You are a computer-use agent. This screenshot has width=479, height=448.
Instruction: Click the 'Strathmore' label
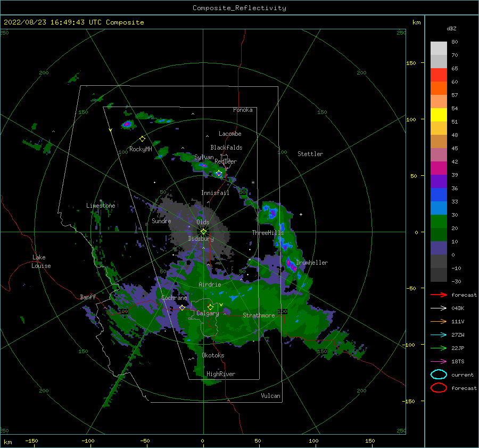(259, 315)
